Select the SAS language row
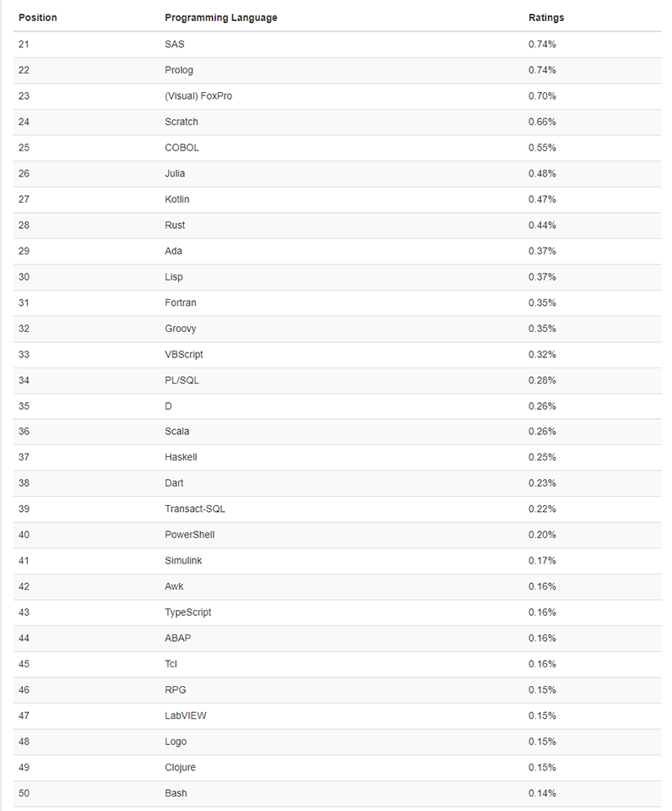The width and height of the screenshot is (672, 811). (338, 45)
